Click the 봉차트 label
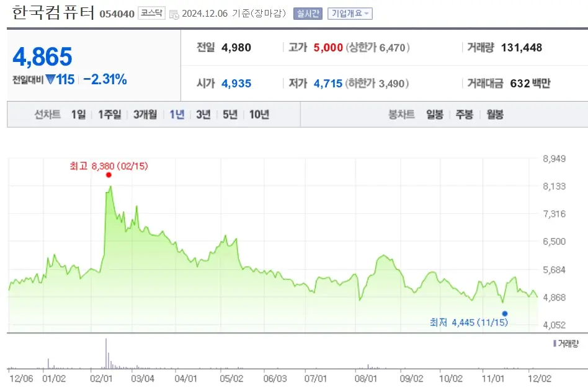Screen dimensions: 588x391 [x=402, y=114]
